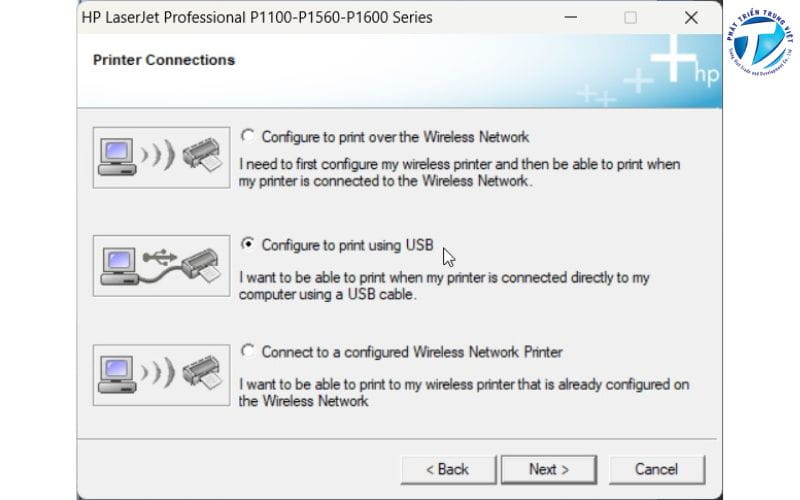800x500 pixels.
Task: Choose the Configure to print using USB option
Action: pyautogui.click(x=248, y=244)
